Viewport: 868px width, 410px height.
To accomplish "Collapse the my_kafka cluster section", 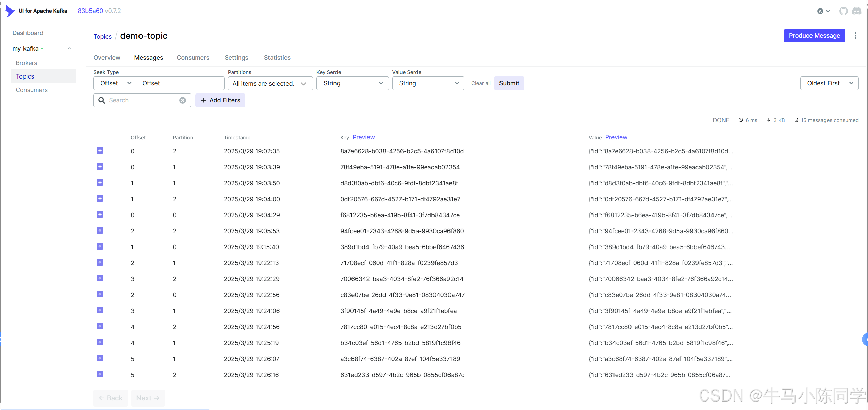I will tap(69, 49).
